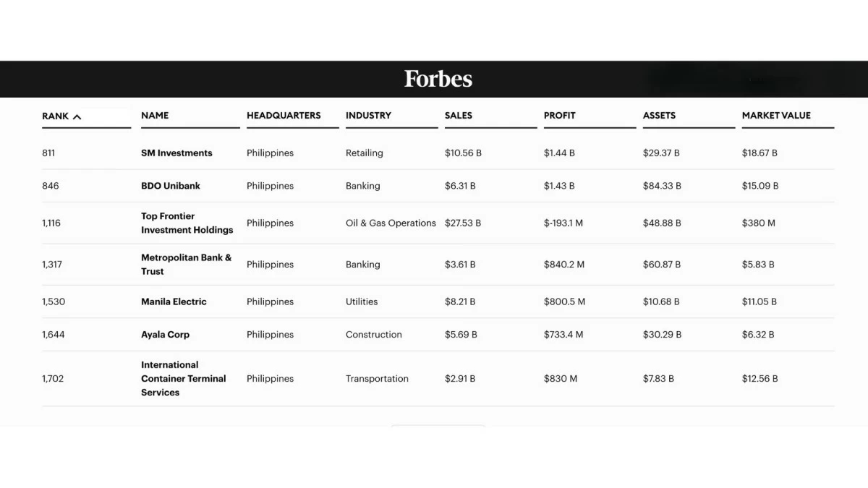The width and height of the screenshot is (868, 488).
Task: Sort by the ASSETS column header
Action: [659, 116]
